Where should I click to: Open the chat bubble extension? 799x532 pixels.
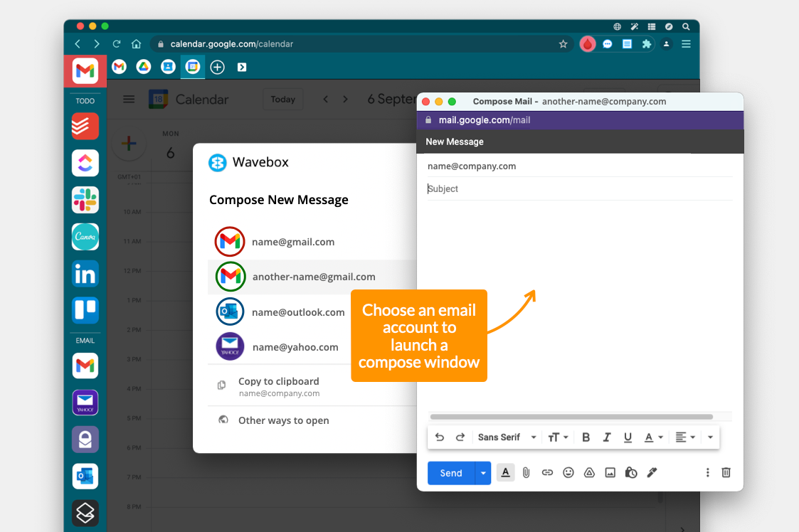coord(608,44)
